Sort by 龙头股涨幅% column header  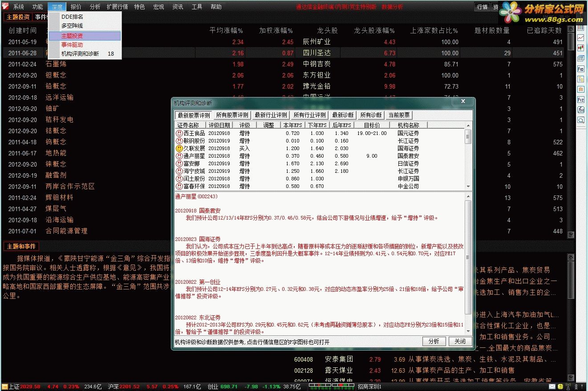click(374, 30)
